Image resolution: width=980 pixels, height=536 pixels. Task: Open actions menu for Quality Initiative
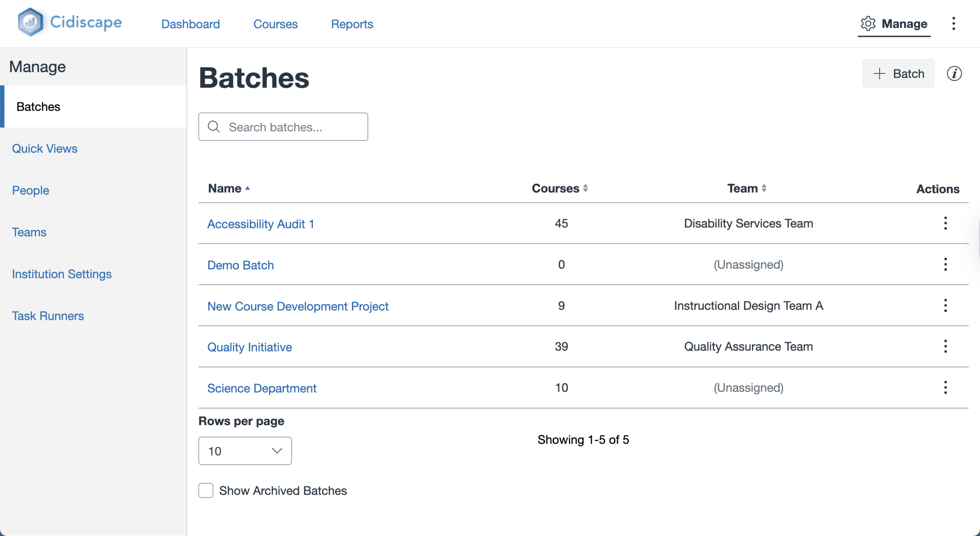point(945,347)
